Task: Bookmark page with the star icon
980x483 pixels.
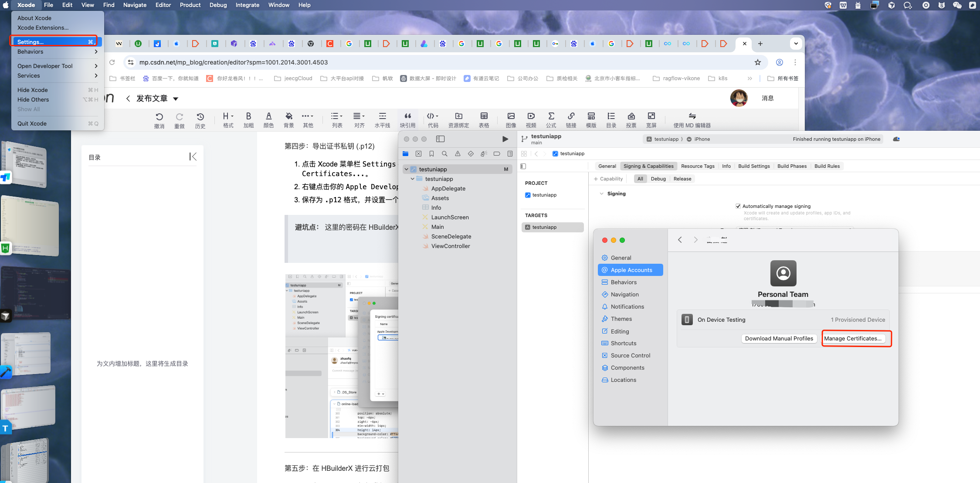Action: [x=758, y=62]
